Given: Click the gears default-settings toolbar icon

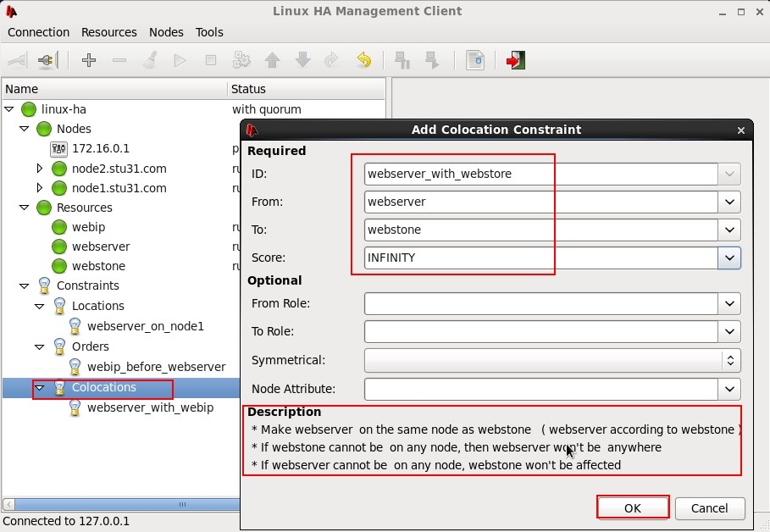Looking at the screenshot, I should point(241,60).
